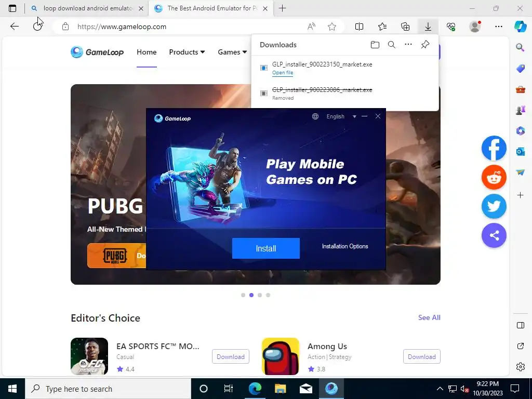Click taskbar search box
This screenshot has height=399, width=532.
pyautogui.click(x=108, y=389)
